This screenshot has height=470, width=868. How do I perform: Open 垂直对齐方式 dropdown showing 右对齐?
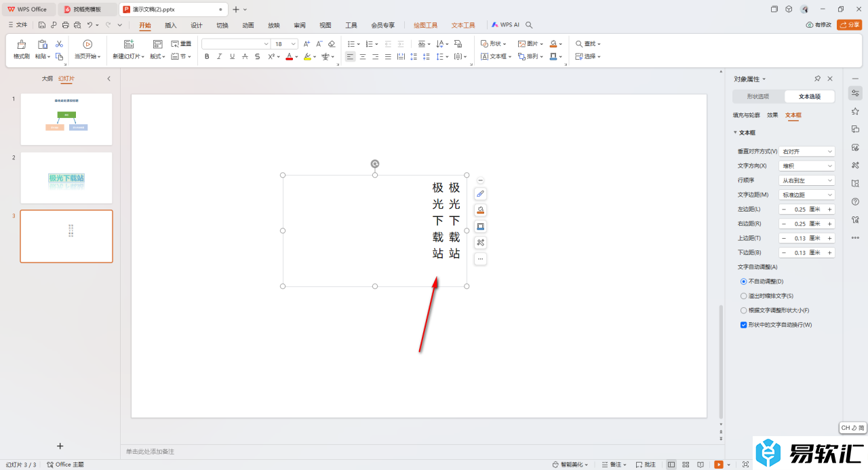tap(806, 151)
